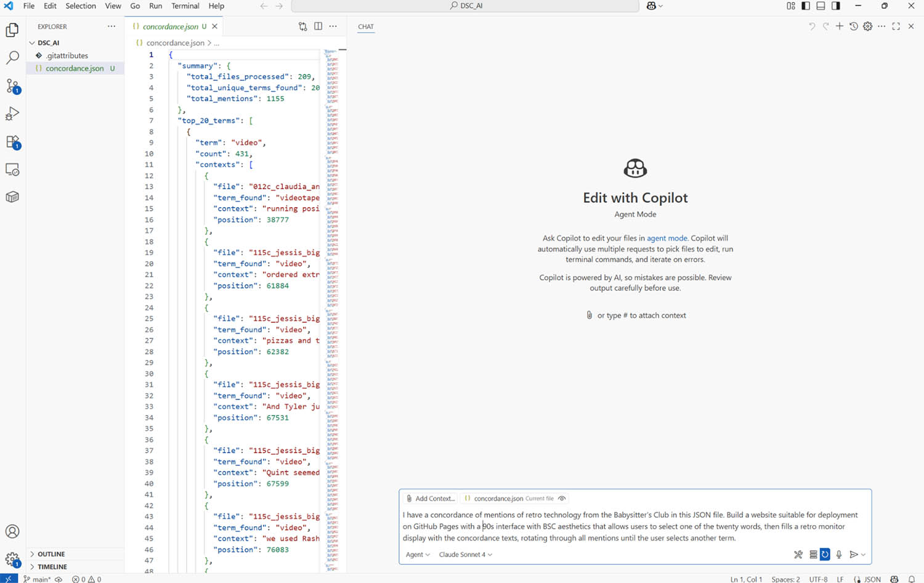
Task: Split the editor to the right
Action: coord(318,26)
